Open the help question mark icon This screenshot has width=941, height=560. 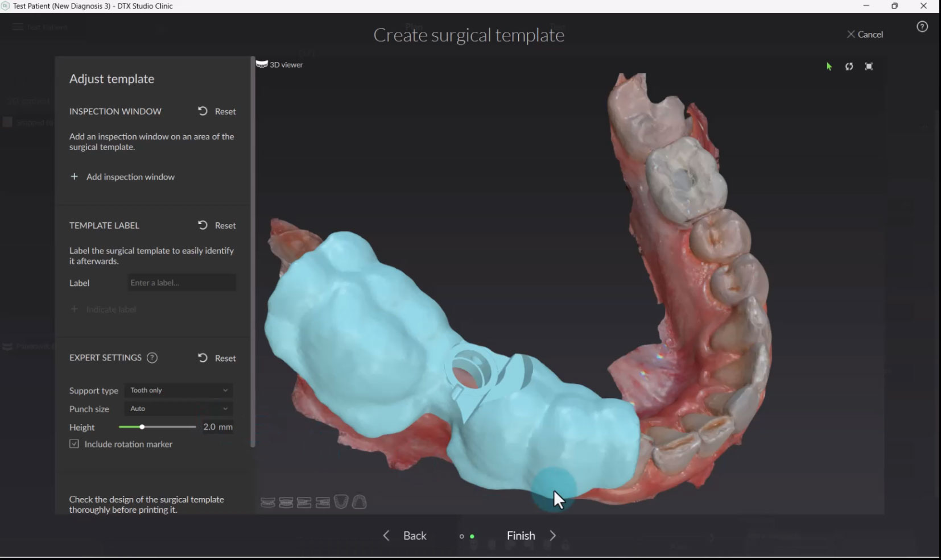(x=922, y=27)
